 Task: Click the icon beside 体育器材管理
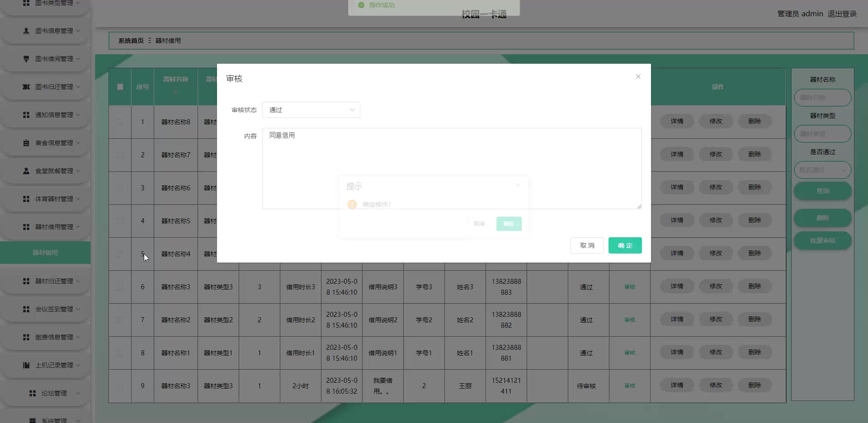tap(26, 199)
